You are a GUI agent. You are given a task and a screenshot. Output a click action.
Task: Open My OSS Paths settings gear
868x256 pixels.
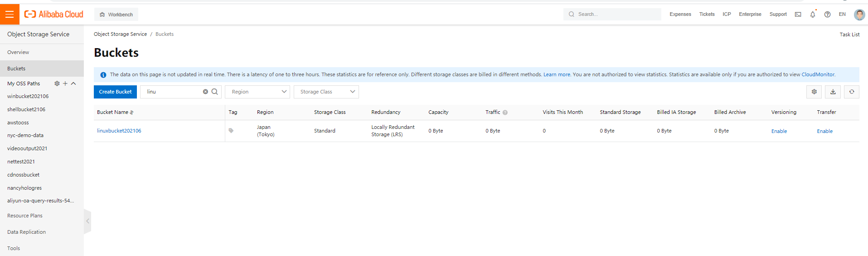coord(57,84)
